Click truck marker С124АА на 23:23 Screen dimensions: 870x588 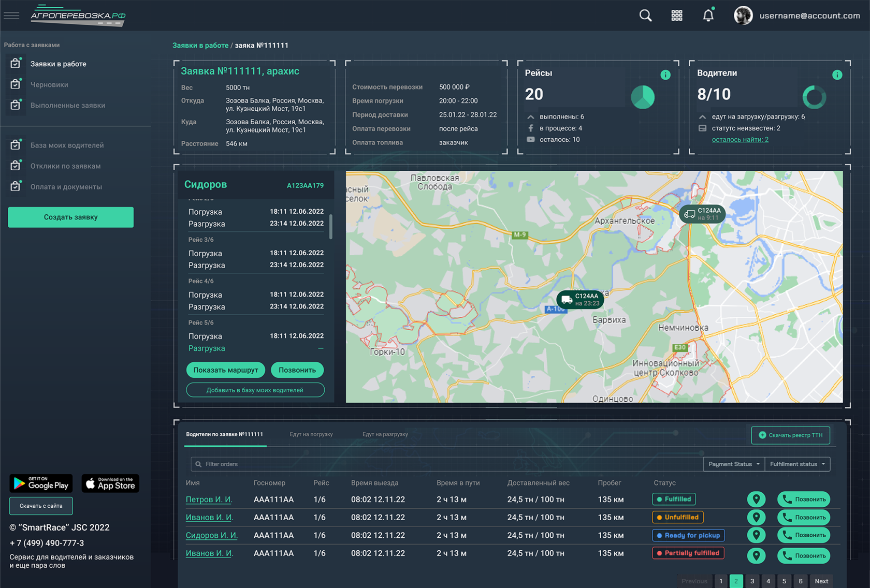click(580, 299)
